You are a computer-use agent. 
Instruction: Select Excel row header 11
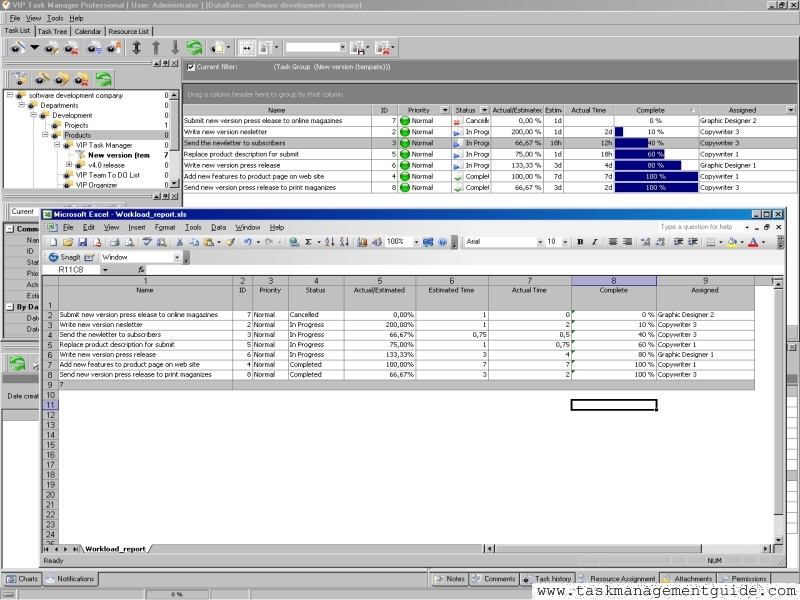click(50, 405)
